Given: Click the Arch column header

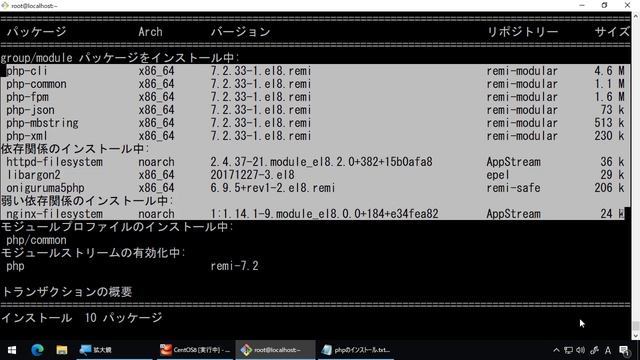Looking at the screenshot, I should tap(150, 32).
